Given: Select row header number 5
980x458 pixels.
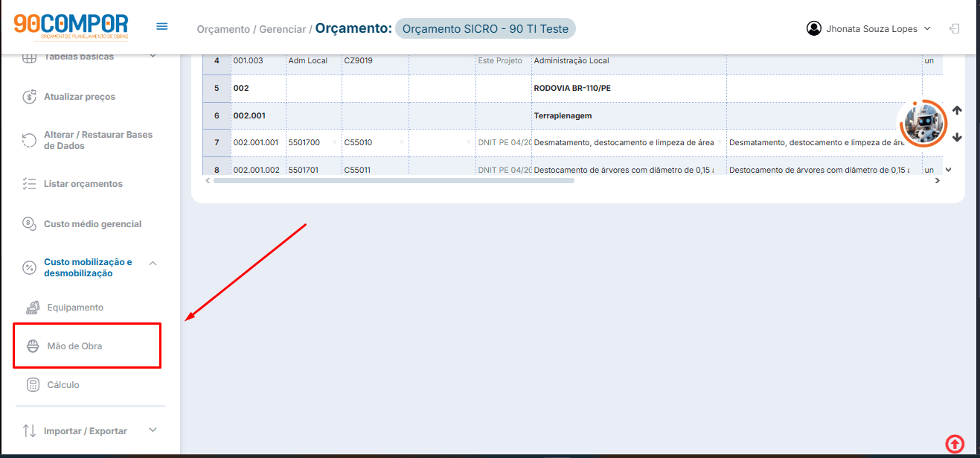Looking at the screenshot, I should 217,88.
